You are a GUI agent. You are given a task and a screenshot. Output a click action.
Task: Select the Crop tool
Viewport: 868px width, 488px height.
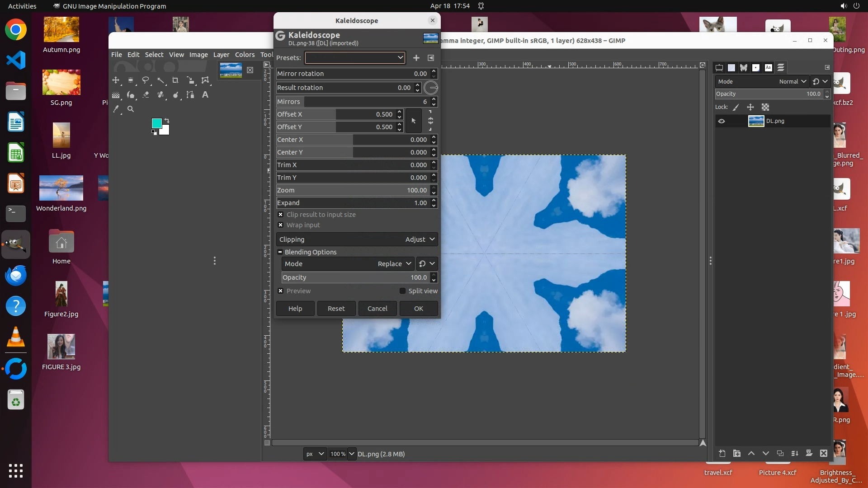(x=175, y=80)
